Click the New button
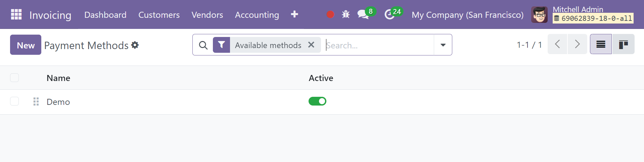644x162 pixels. point(26,45)
